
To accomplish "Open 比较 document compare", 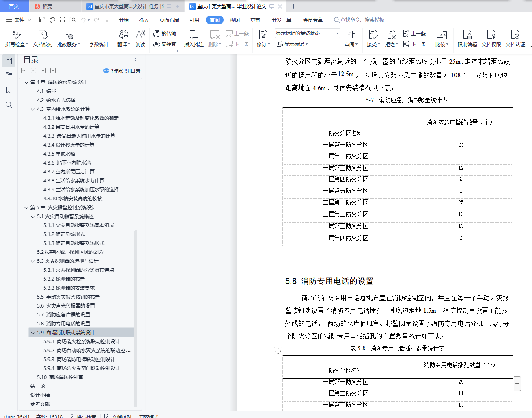I will point(442,39).
